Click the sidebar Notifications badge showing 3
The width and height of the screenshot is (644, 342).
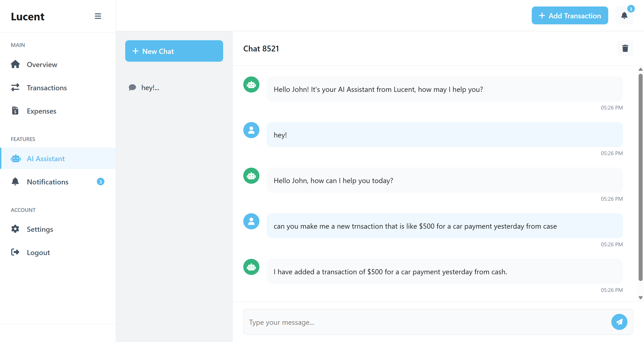click(100, 182)
